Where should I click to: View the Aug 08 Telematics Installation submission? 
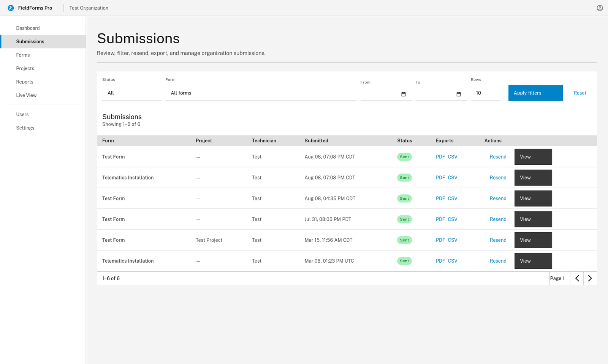[533, 178]
